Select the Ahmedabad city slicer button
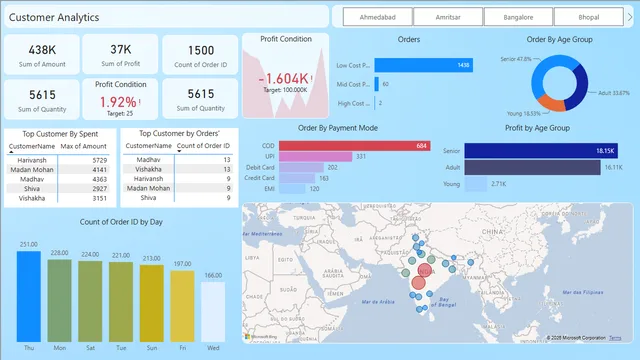The width and height of the screenshot is (640, 360). (378, 17)
